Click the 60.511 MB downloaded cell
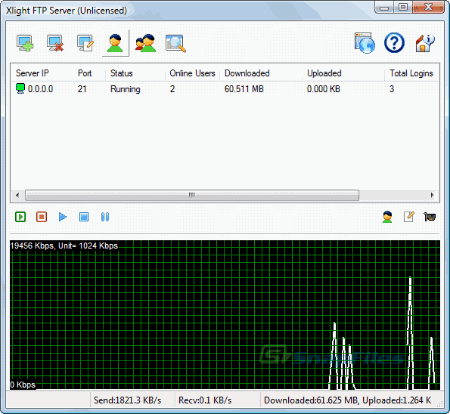 tap(244, 89)
